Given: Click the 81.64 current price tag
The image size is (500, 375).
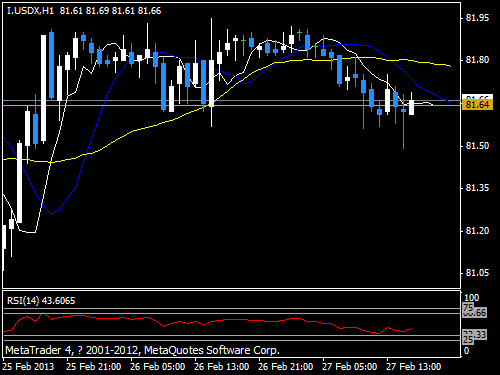Looking at the screenshot, I should (x=477, y=105).
